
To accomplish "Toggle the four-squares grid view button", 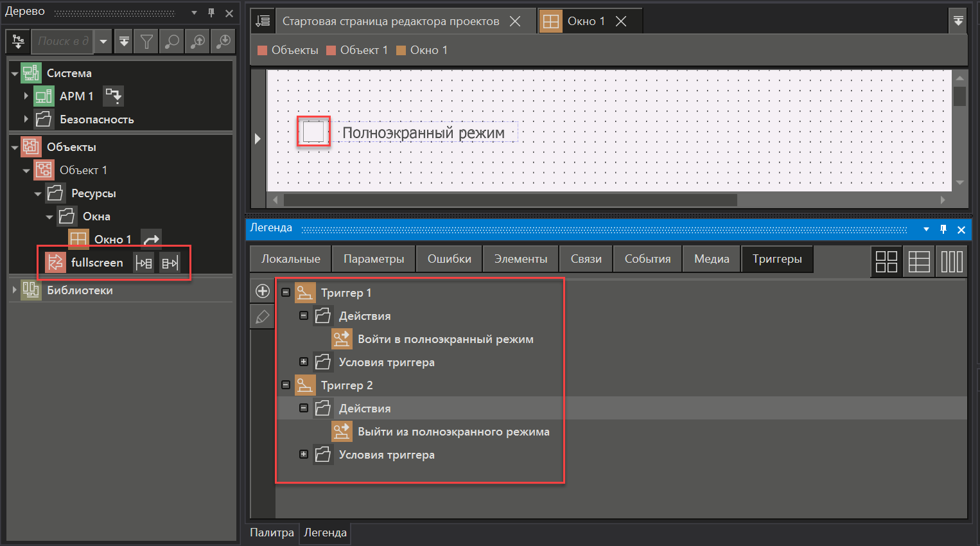I will [x=886, y=261].
